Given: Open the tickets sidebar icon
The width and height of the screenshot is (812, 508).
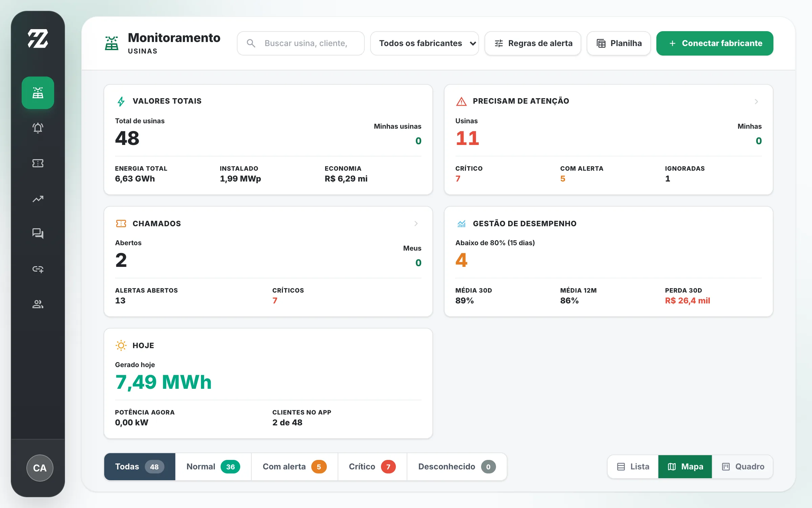Looking at the screenshot, I should tap(38, 163).
